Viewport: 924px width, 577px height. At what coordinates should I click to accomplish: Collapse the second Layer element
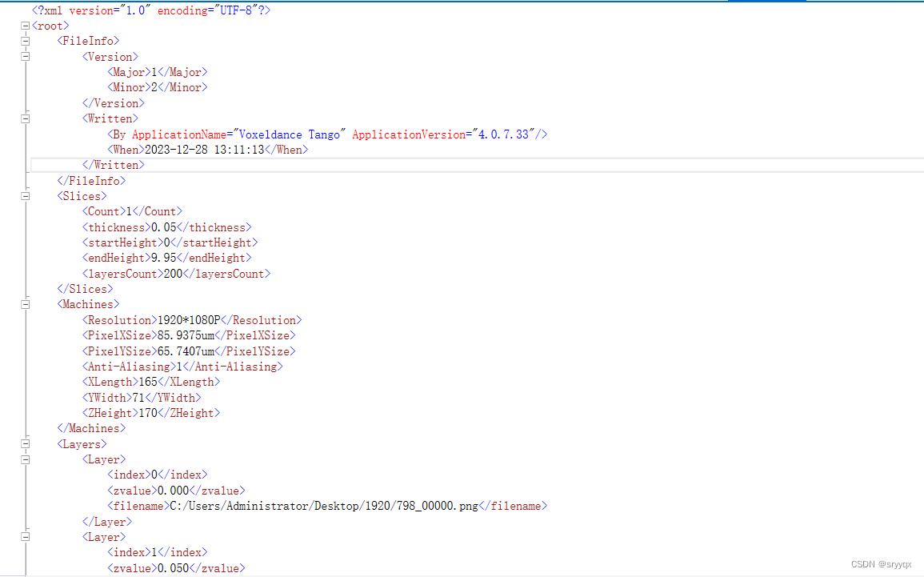[x=25, y=536]
